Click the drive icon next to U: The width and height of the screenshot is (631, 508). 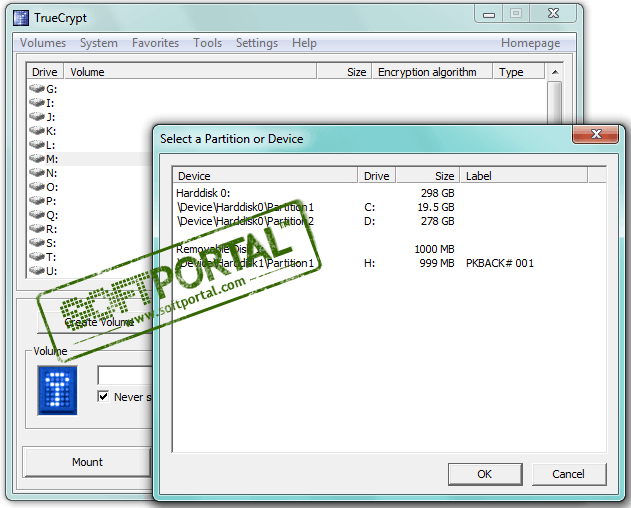[37, 271]
